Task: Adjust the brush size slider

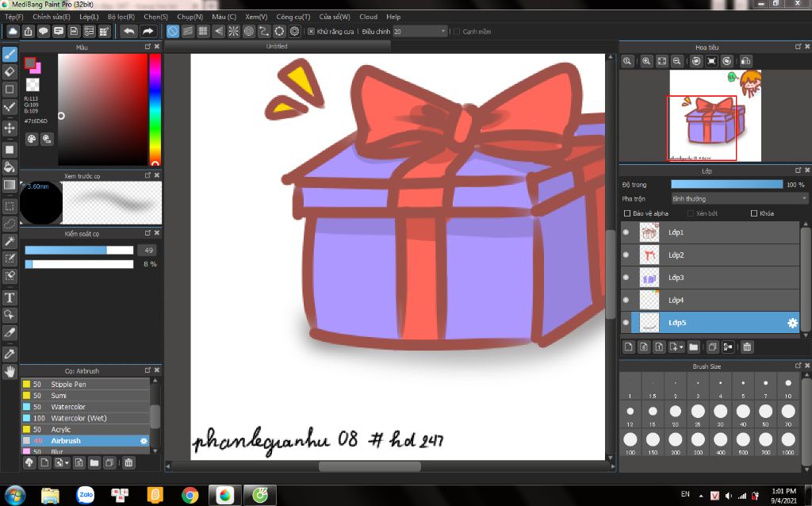Action: click(79, 250)
